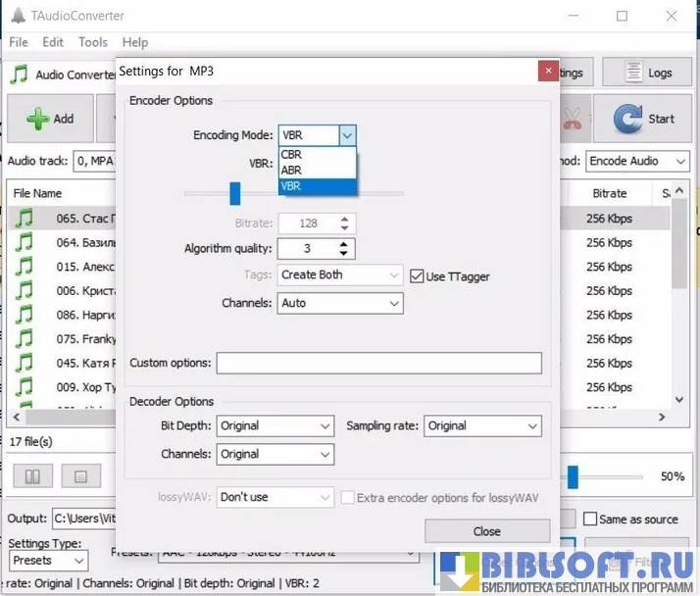Click the scissors cut icon
Viewport: 700px width, 596px height.
click(573, 119)
